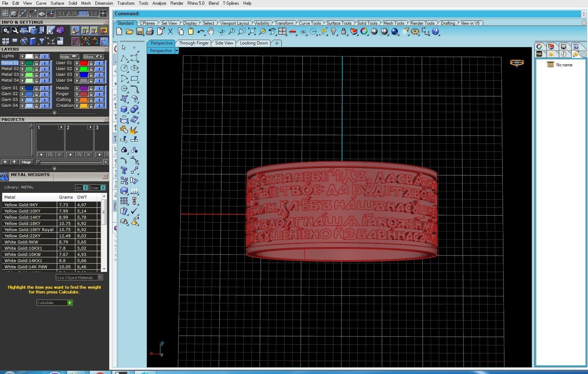Click the Array grid tool
The width and height of the screenshot is (588, 374).
(124, 201)
